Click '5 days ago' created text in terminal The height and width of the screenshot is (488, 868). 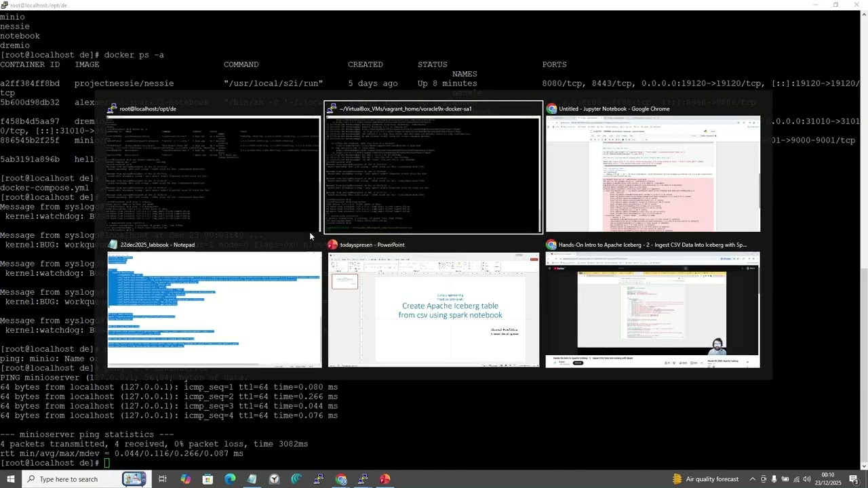click(373, 83)
